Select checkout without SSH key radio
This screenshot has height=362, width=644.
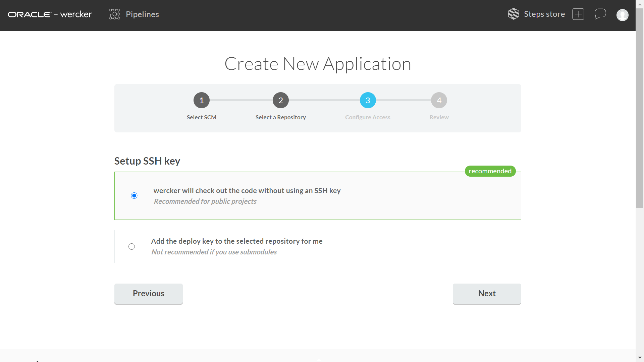point(134,195)
